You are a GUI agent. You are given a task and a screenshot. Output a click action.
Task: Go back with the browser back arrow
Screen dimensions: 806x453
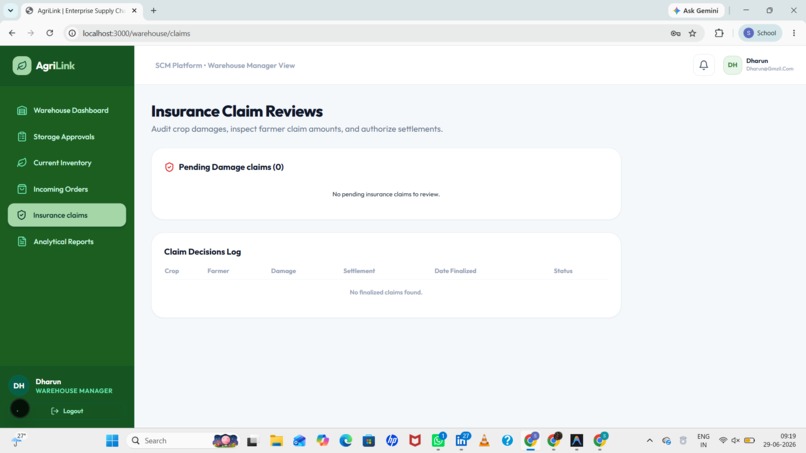click(x=12, y=33)
